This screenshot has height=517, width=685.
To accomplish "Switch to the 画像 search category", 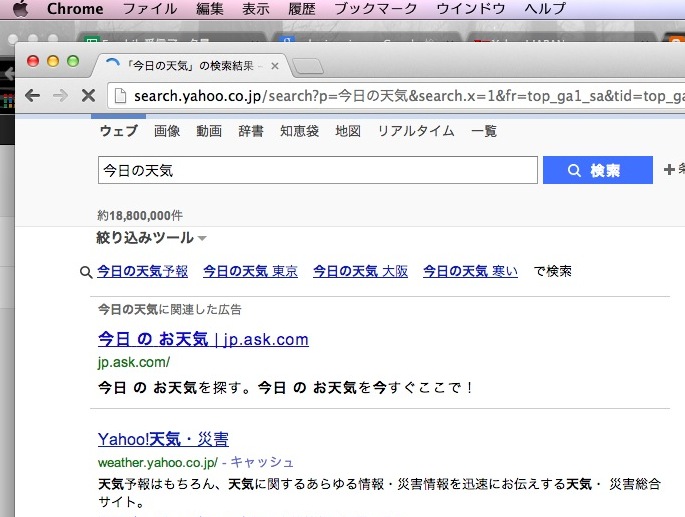I will (x=167, y=131).
